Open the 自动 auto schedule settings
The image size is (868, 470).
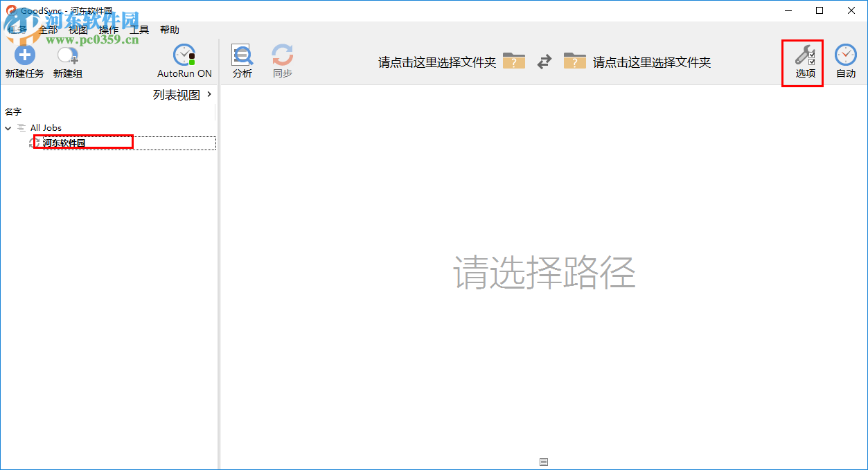pos(845,62)
